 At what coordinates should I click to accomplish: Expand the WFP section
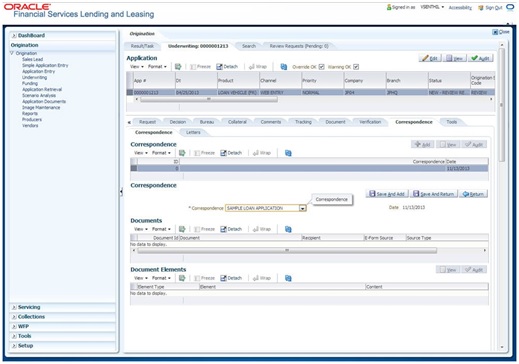click(14, 327)
